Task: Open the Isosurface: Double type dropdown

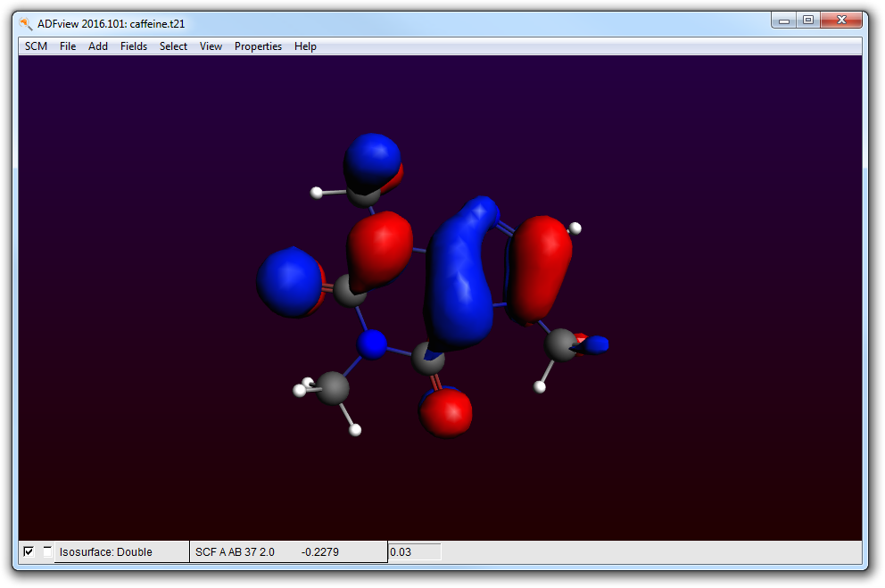Action: (121, 552)
